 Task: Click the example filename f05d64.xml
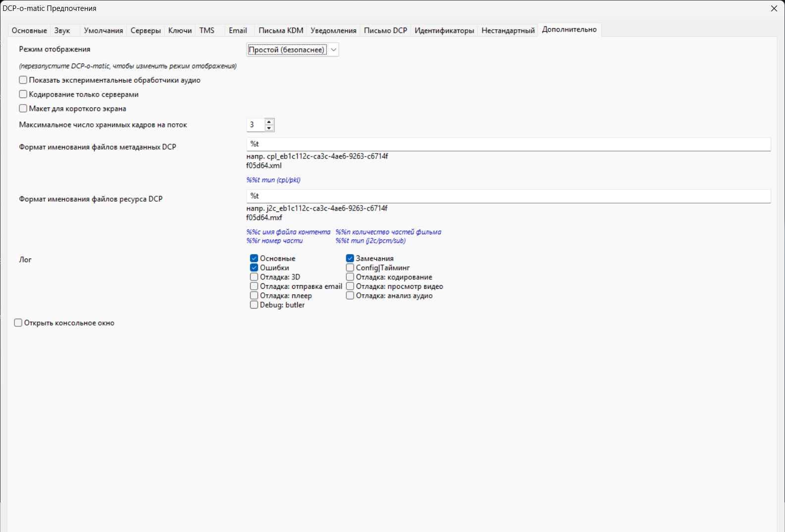tap(264, 166)
